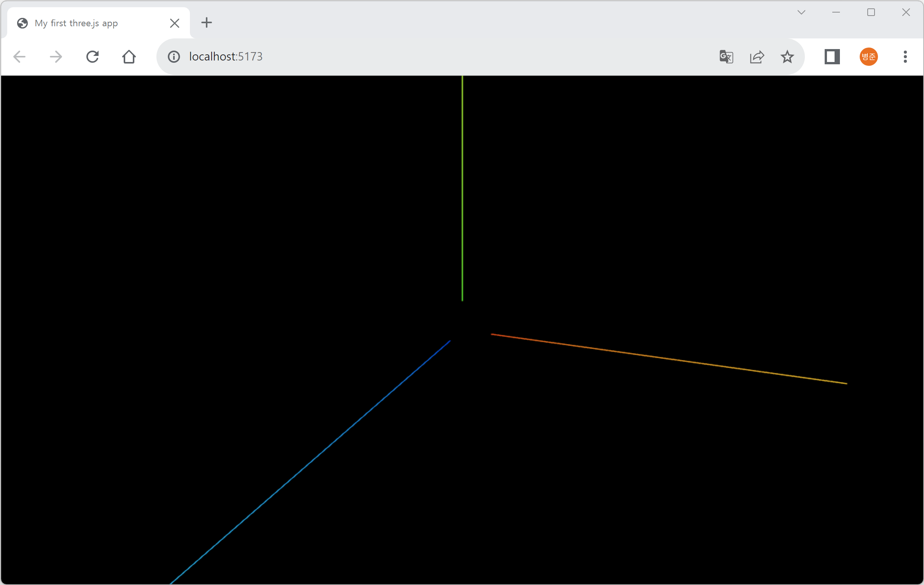Maximize the browser window
Viewport: 924px width, 585px height.
click(x=871, y=12)
